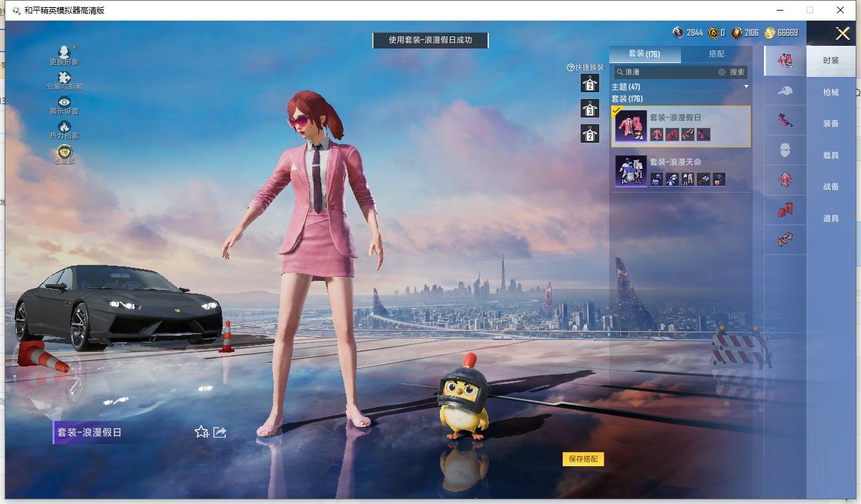
Task: Open 展示设置 eye icon
Action: 64,102
